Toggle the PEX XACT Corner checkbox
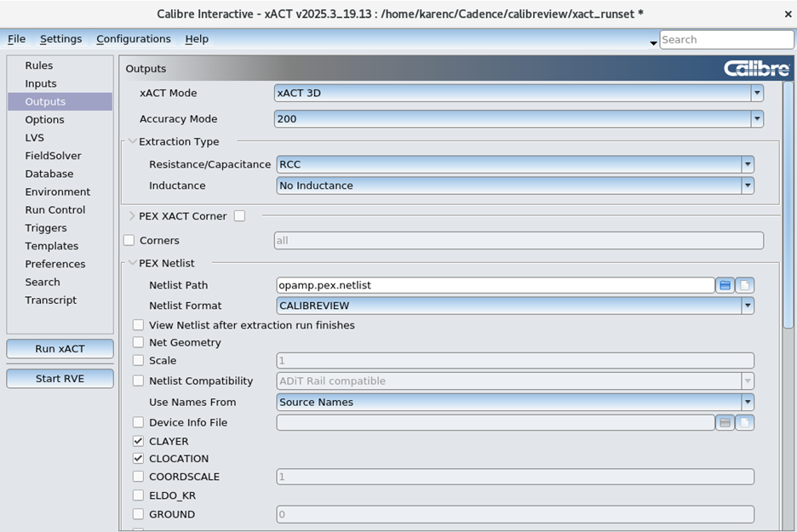797x532 pixels. [x=239, y=216]
